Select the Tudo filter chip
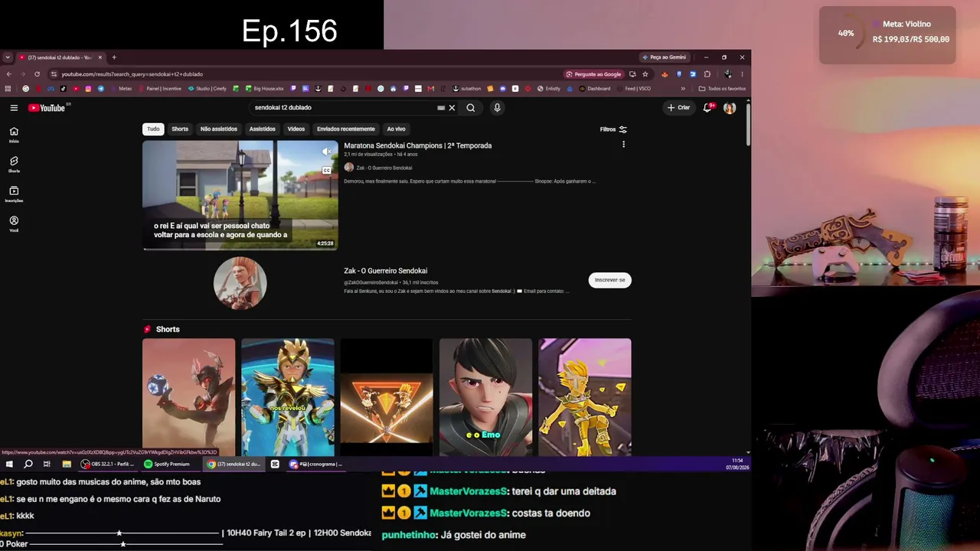 coord(153,129)
